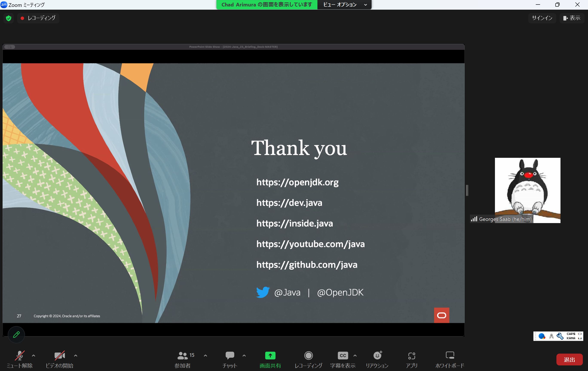Toggle the CAPS indicator in IME bar
The image size is (588, 371).
(571, 334)
